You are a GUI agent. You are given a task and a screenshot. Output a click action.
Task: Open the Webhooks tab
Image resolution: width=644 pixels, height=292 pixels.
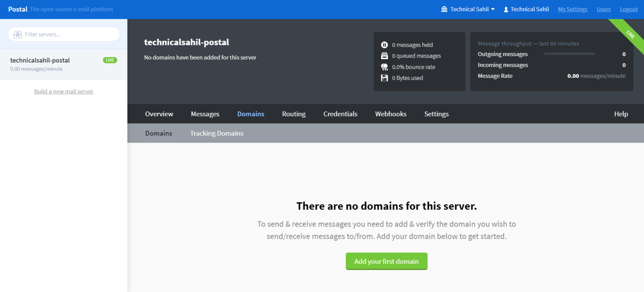[390, 114]
